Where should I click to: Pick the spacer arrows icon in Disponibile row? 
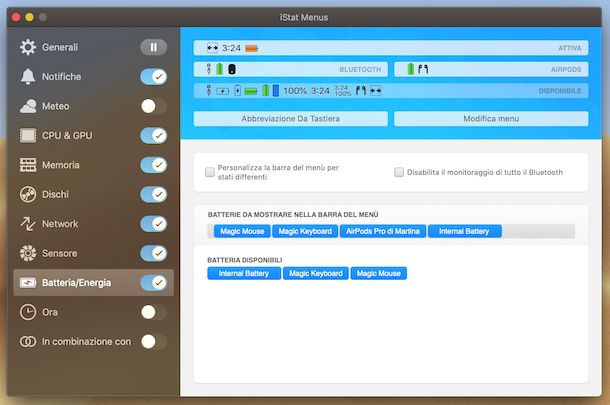coord(376,91)
